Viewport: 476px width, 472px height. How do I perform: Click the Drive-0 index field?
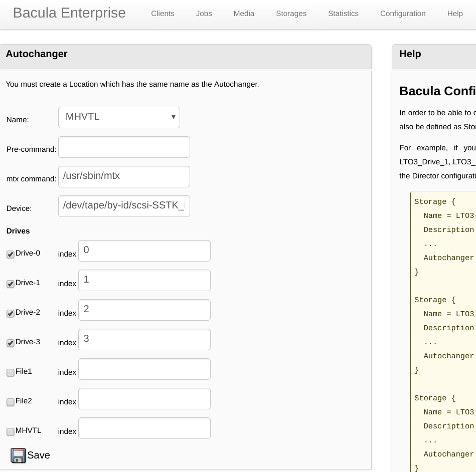click(144, 251)
